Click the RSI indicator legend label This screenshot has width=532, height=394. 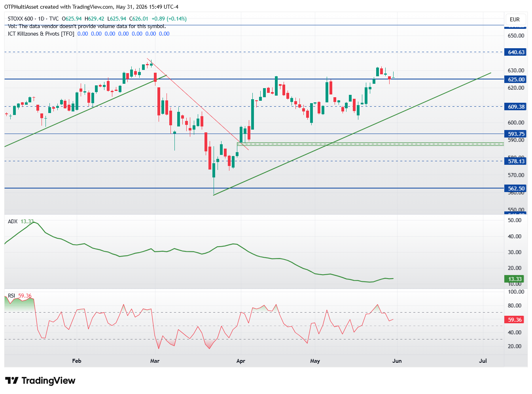pos(11,296)
